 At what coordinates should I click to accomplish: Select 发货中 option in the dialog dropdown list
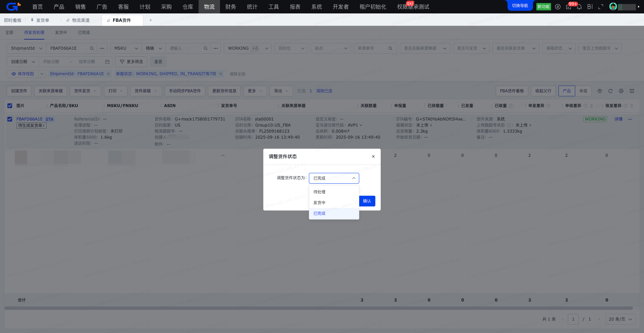click(x=334, y=203)
